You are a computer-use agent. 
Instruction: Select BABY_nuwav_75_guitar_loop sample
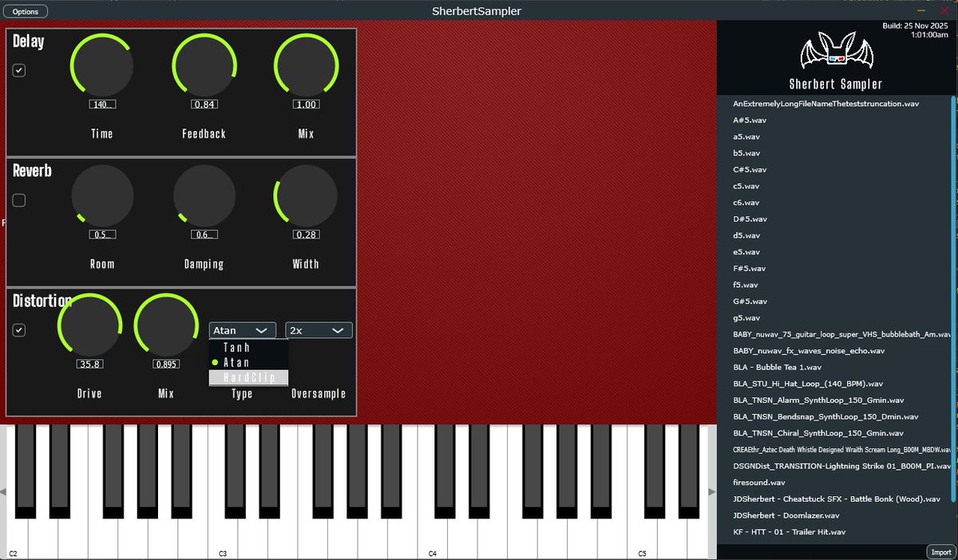tap(834, 334)
